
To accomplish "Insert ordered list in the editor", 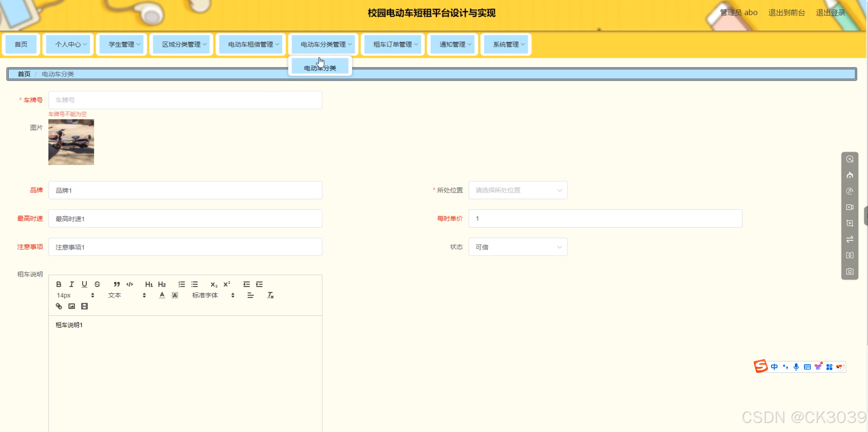I will pos(182,284).
